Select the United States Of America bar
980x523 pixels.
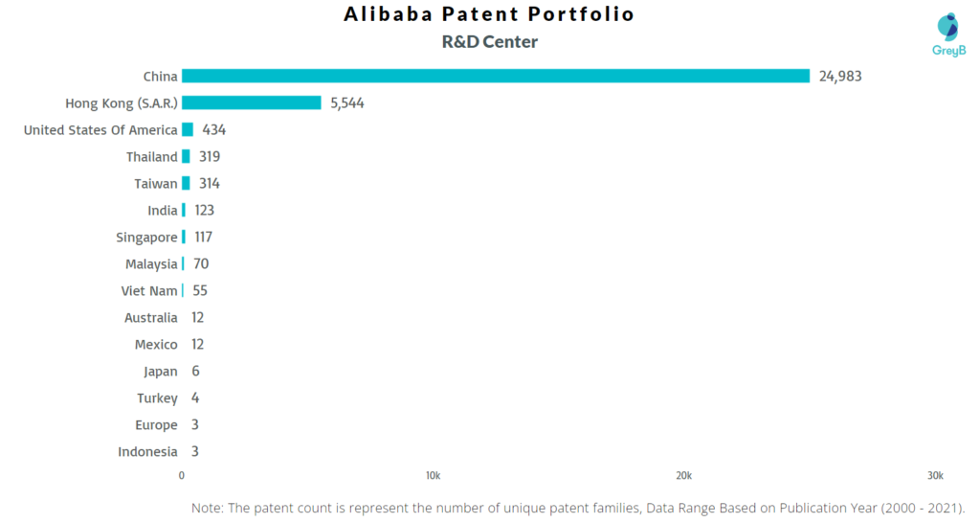pyautogui.click(x=188, y=129)
